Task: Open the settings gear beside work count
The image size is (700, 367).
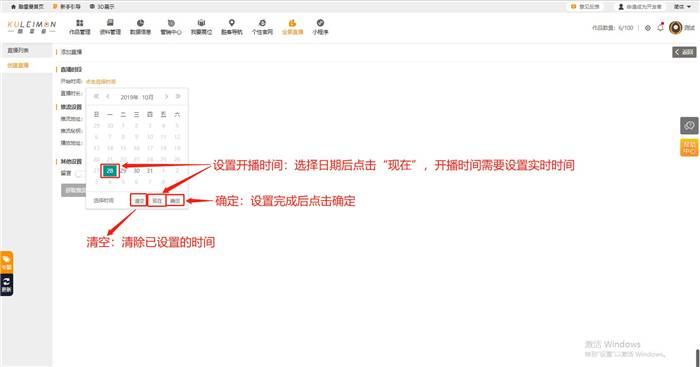Action: pos(648,28)
